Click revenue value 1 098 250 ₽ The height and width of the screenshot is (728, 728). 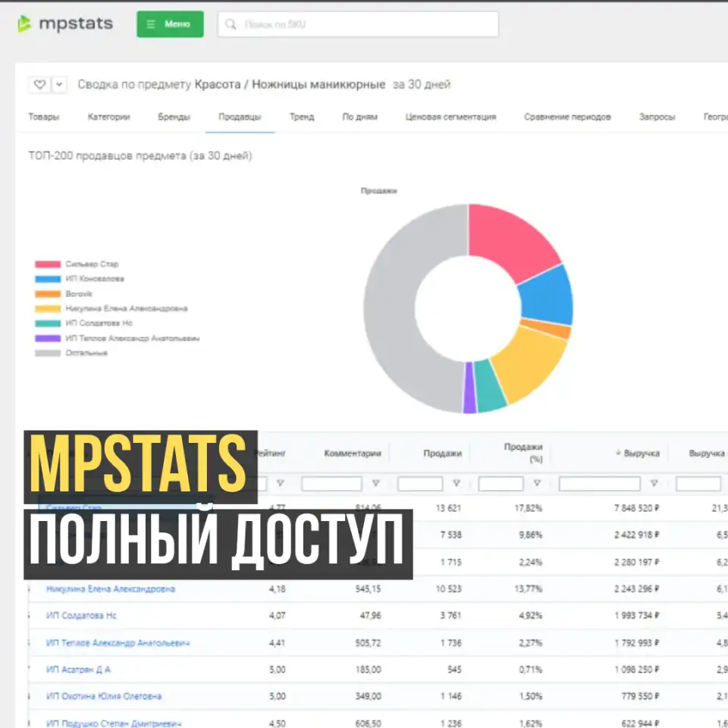point(636,670)
